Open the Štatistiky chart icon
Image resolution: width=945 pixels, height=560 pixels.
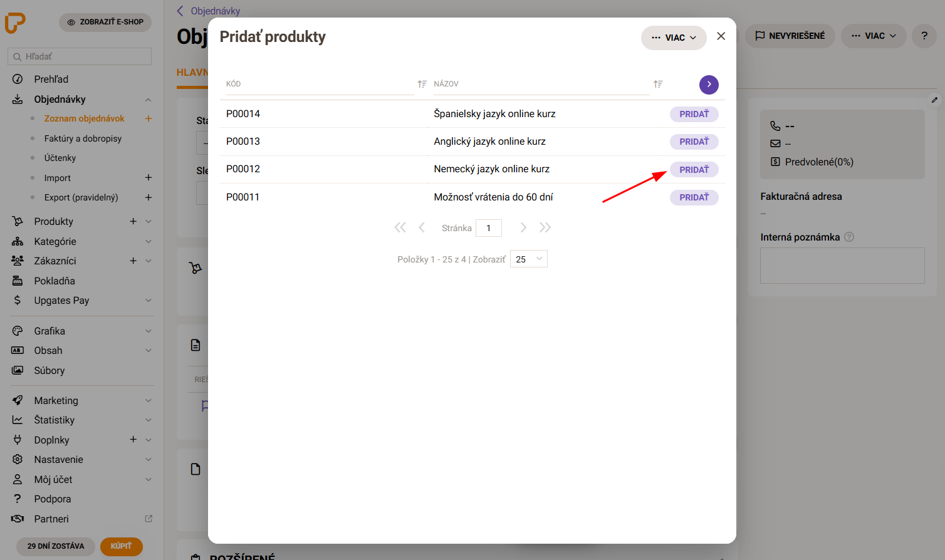(18, 420)
